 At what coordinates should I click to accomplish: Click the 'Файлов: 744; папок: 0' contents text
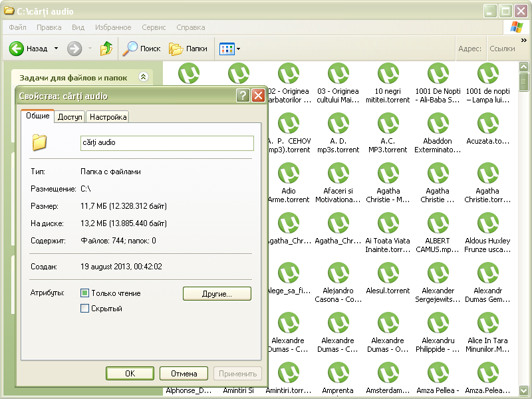click(x=118, y=241)
